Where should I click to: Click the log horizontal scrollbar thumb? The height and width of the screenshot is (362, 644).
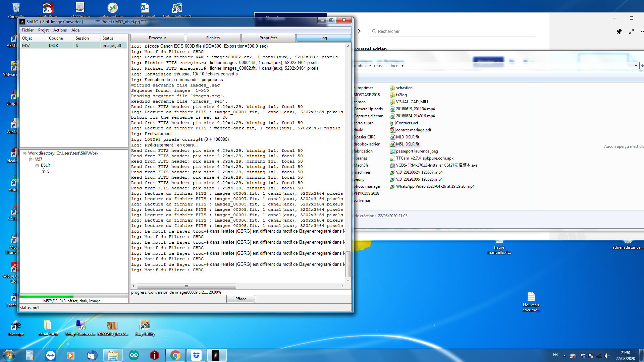click(186, 286)
